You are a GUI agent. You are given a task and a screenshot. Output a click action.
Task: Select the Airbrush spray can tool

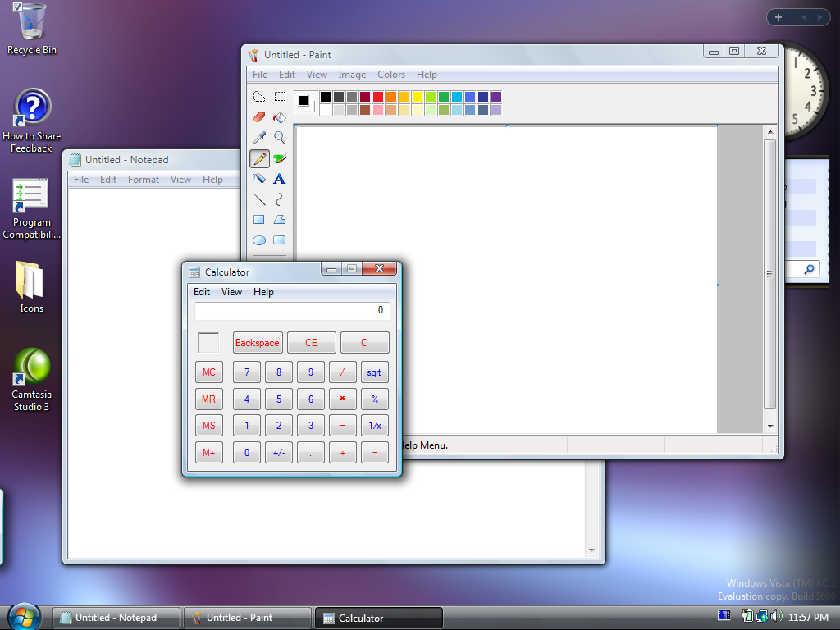click(259, 179)
